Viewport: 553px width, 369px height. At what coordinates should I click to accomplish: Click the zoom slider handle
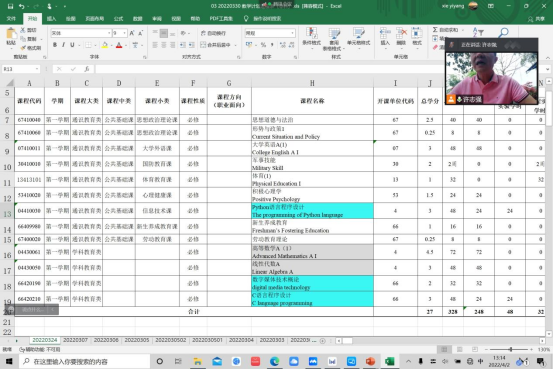[x=510, y=349]
